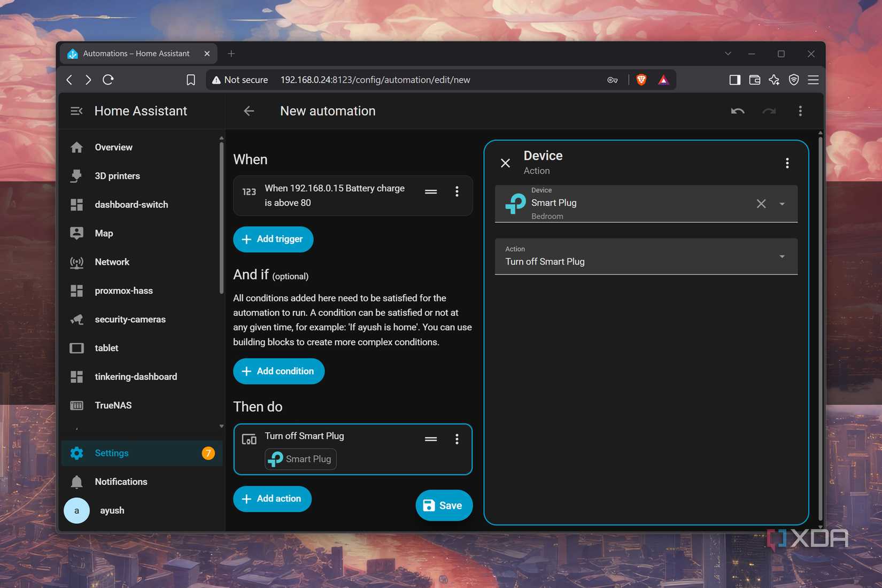This screenshot has height=588, width=882.
Task: Click the Add condition button
Action: click(278, 371)
